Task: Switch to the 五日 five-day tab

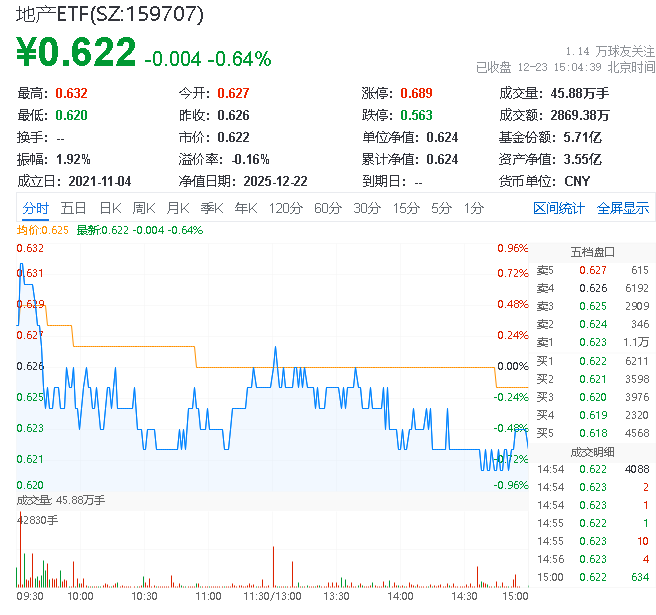Action: [73, 208]
